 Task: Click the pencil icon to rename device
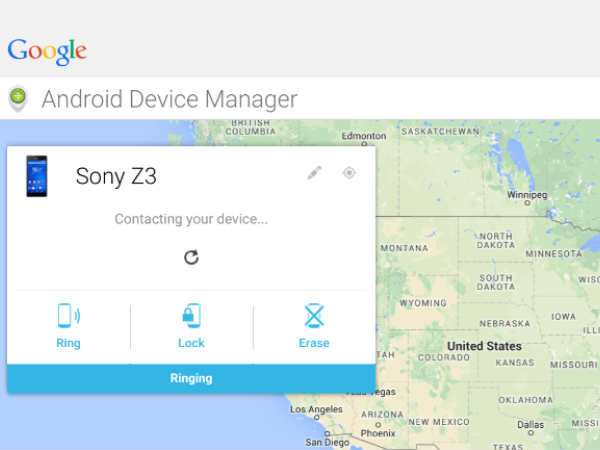click(x=314, y=173)
